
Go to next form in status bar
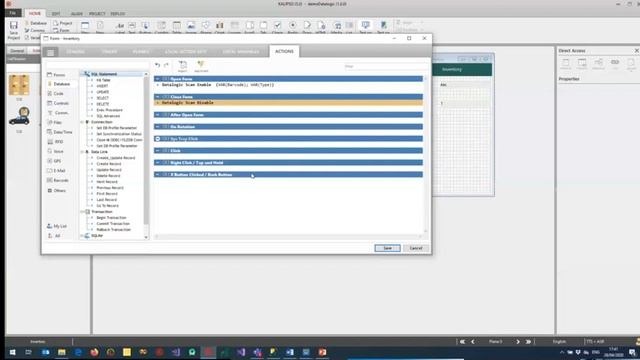(x=518, y=342)
